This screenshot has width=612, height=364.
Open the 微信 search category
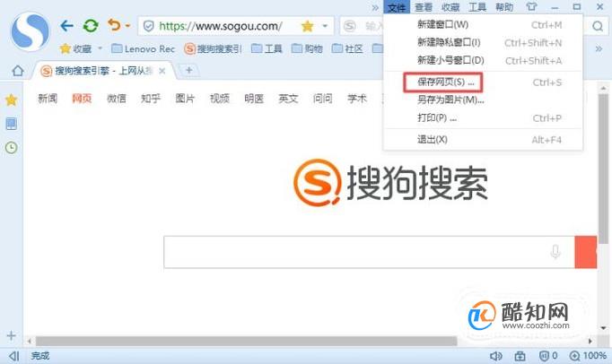coord(117,99)
